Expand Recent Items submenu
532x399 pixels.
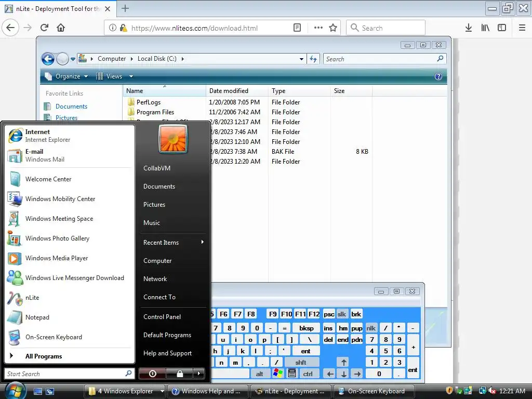(x=173, y=242)
